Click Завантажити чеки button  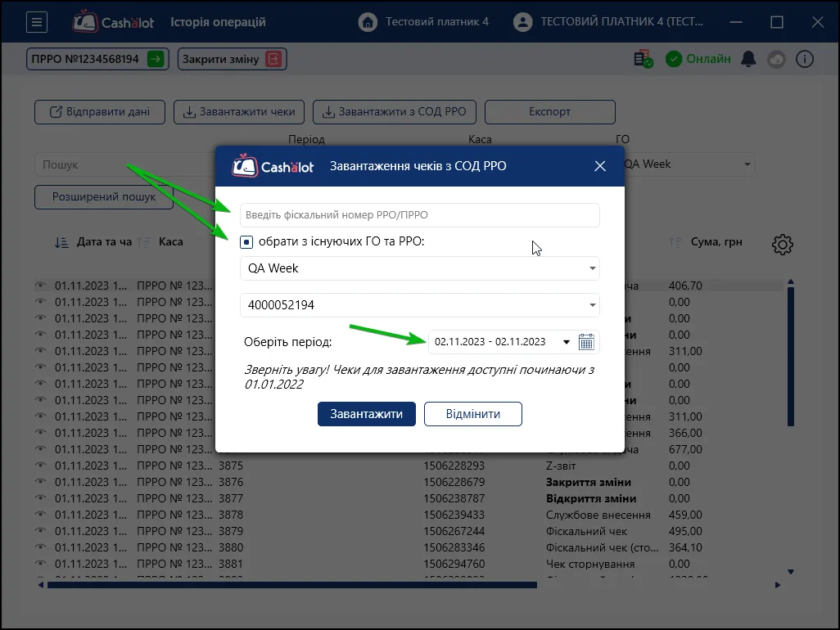(x=239, y=112)
